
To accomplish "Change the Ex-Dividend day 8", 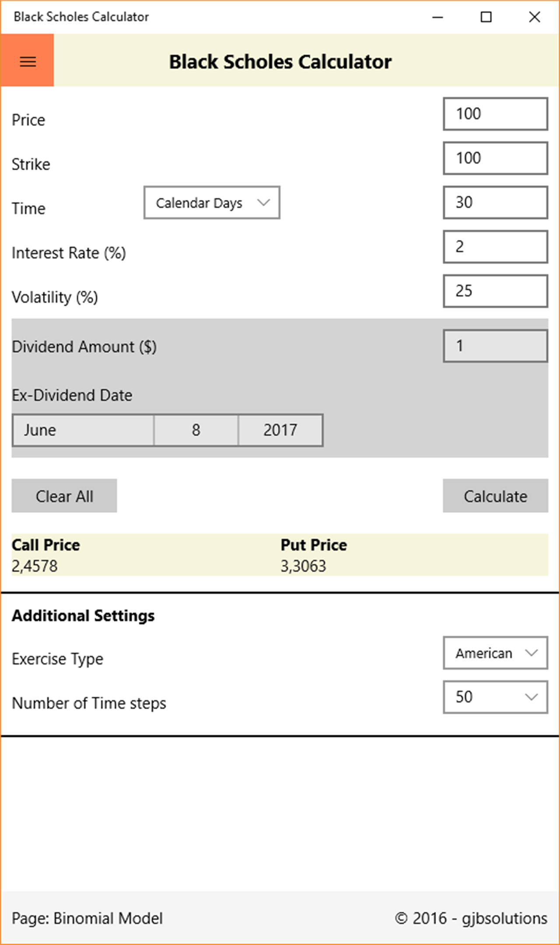I will [x=196, y=430].
